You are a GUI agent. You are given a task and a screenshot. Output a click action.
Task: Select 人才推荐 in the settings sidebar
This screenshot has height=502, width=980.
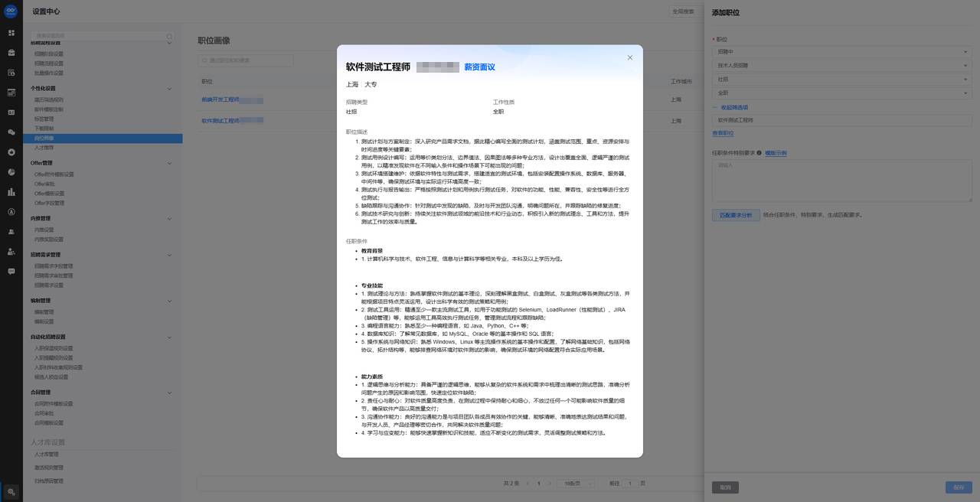tap(44, 148)
